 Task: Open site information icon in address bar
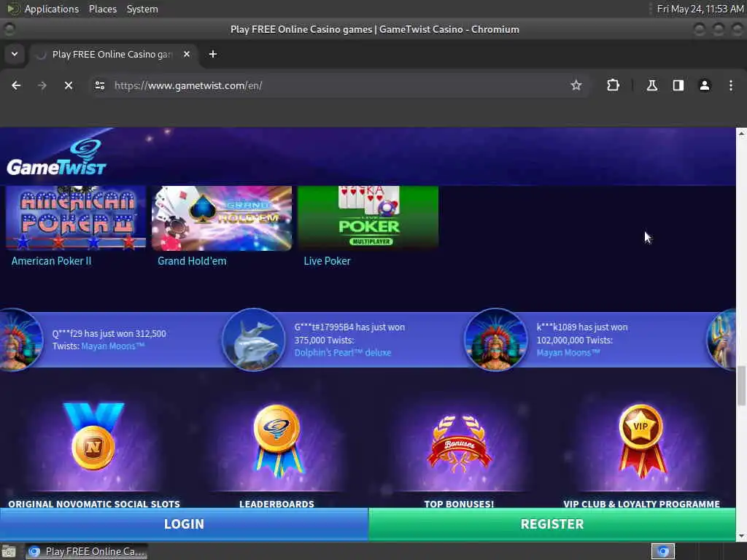coord(99,85)
